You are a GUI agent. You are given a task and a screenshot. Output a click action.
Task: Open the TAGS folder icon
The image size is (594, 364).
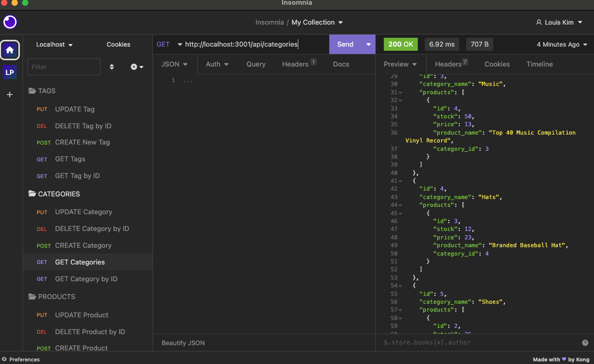coord(33,91)
